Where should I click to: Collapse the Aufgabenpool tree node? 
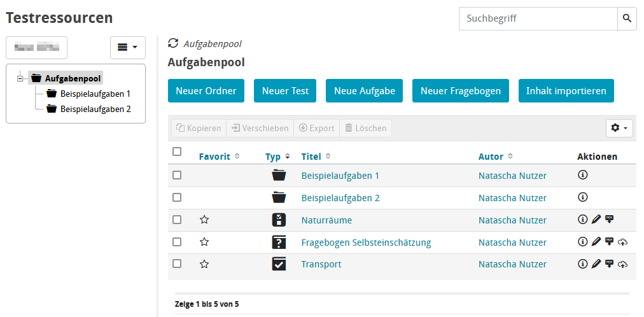20,78
